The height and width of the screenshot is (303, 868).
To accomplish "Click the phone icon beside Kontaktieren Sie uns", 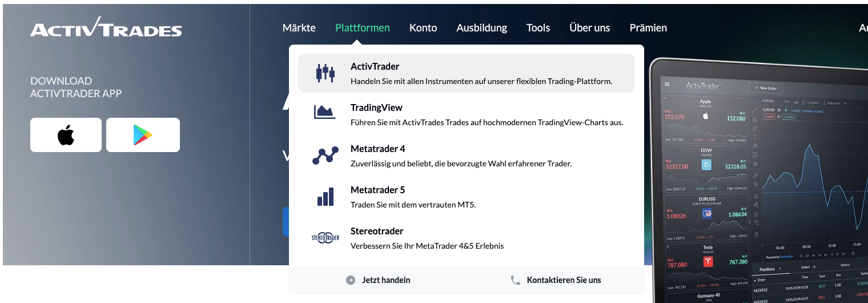I will [x=516, y=280].
